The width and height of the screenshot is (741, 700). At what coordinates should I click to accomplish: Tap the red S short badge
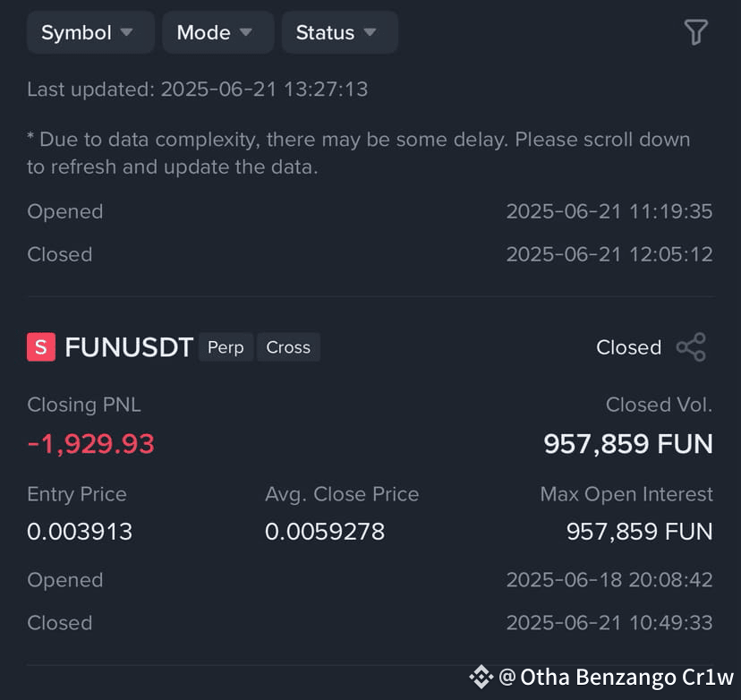(41, 347)
